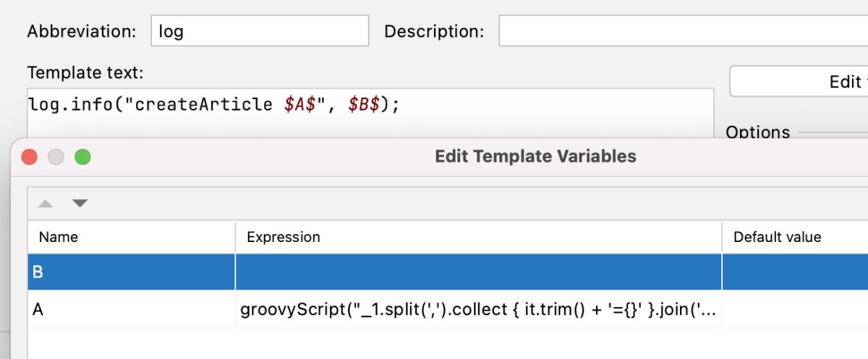The image size is (868, 359).
Task: Click the green zoom window button
Action: coord(83,157)
